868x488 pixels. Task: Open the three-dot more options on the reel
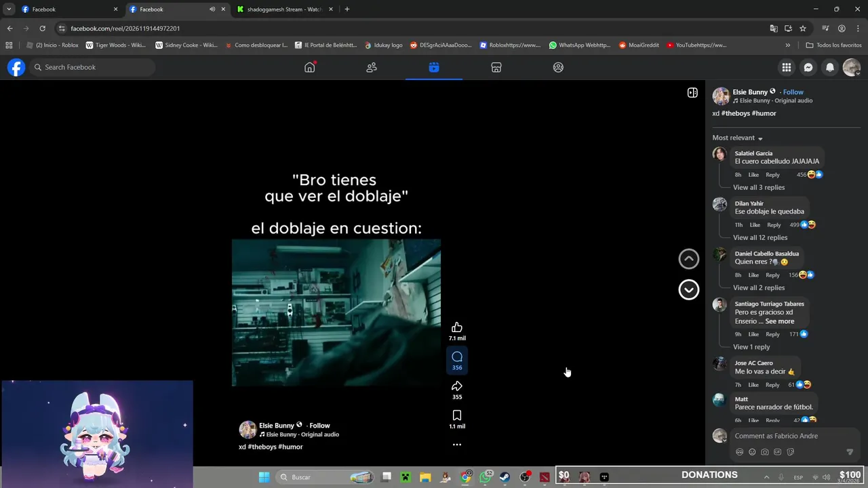[457, 445]
